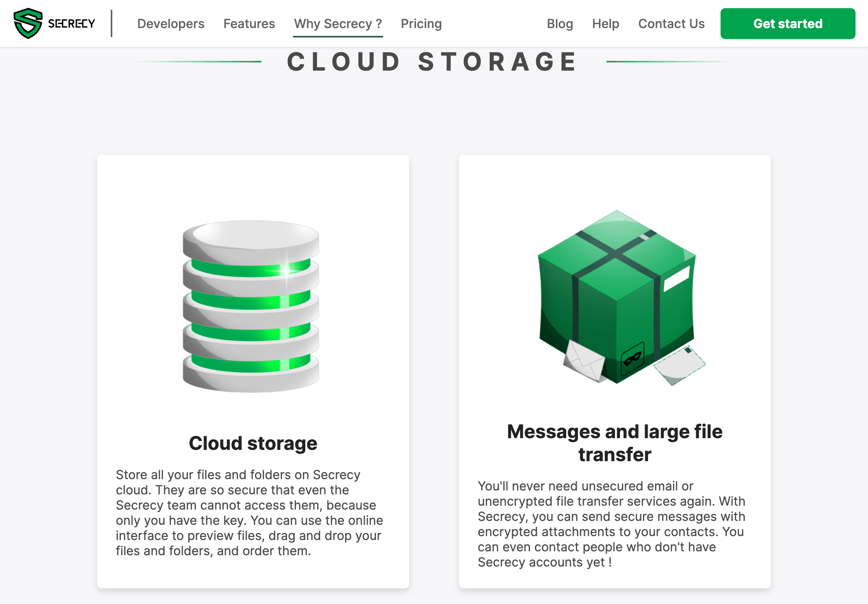Click the Contact Us link

pos(671,23)
